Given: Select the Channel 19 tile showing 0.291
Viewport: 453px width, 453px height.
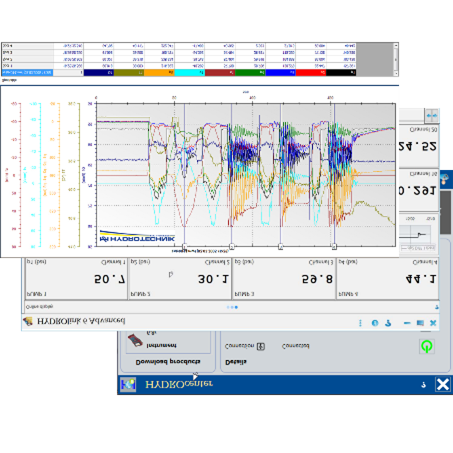Looking at the screenshot, I should [419, 190].
